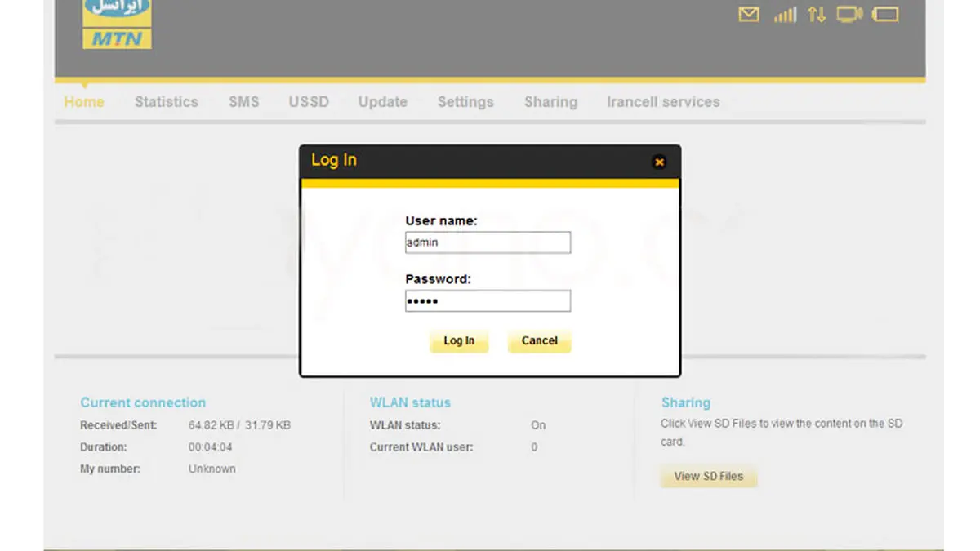Close the Log In dialog
Screen dimensions: 980x551
tap(659, 162)
